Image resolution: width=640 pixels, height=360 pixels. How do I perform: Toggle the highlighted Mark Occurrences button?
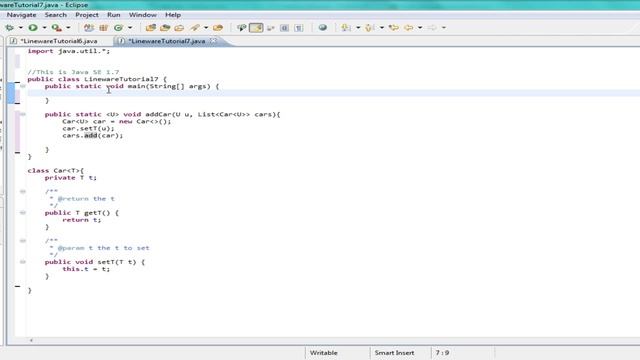pos(256,28)
